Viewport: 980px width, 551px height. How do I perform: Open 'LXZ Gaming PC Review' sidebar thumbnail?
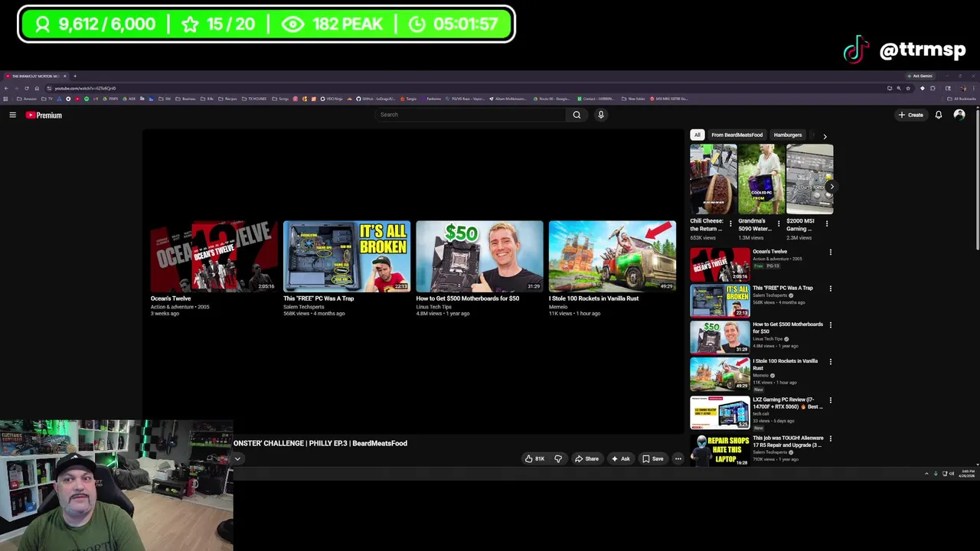pos(720,412)
